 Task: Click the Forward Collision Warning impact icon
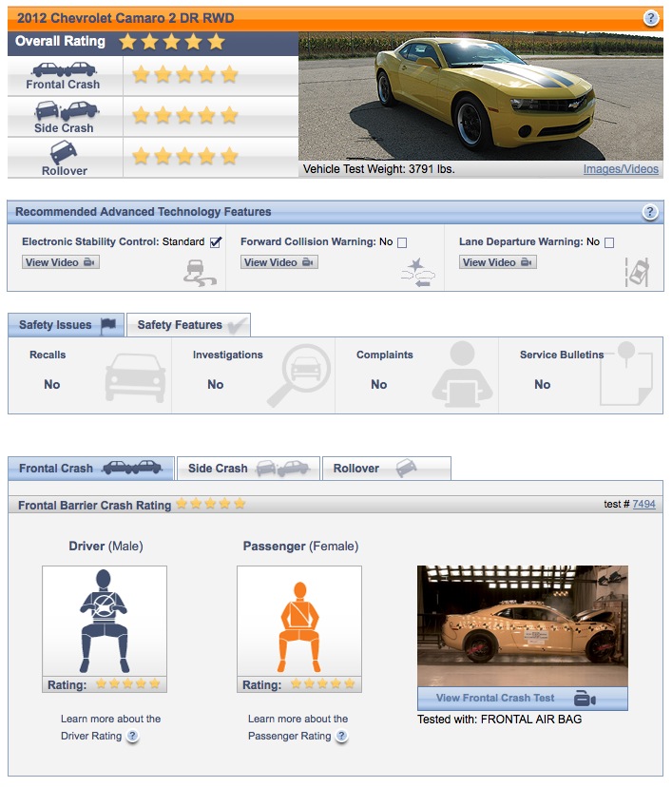pos(417,273)
